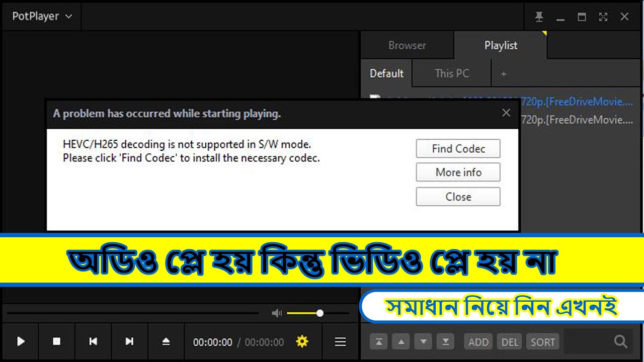644x362 pixels.
Task: Start playback with the Play button
Action: 21,342
